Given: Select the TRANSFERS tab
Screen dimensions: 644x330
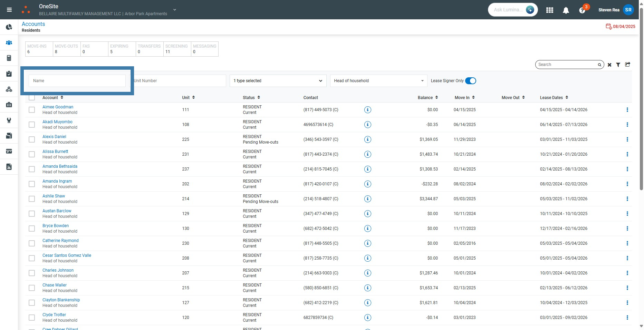Looking at the screenshot, I should (150, 49).
